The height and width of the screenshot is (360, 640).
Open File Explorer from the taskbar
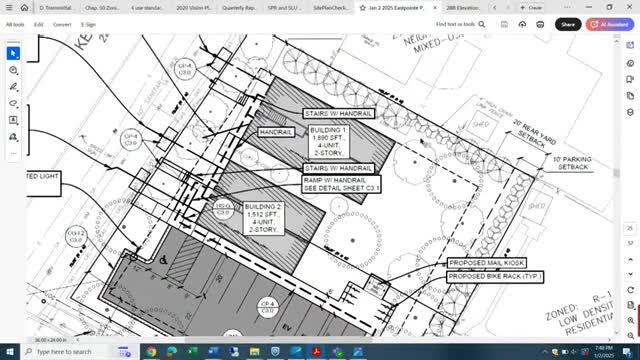click(x=255, y=351)
